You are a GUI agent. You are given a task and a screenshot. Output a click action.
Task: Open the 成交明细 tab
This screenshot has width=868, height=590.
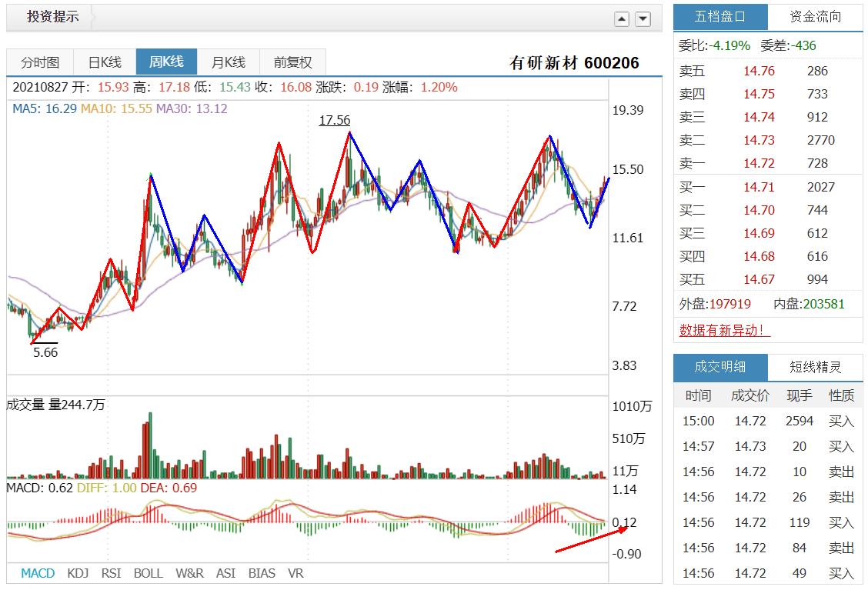pos(720,367)
